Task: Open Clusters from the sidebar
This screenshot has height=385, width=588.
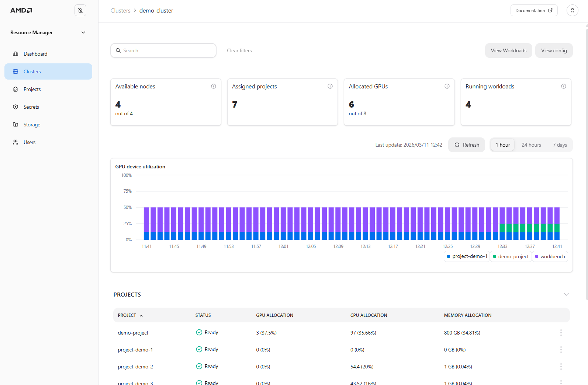Action: tap(48, 71)
